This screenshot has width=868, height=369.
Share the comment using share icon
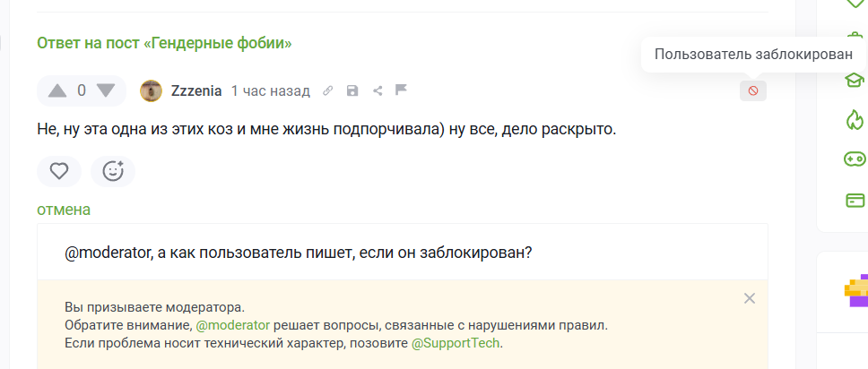(378, 90)
